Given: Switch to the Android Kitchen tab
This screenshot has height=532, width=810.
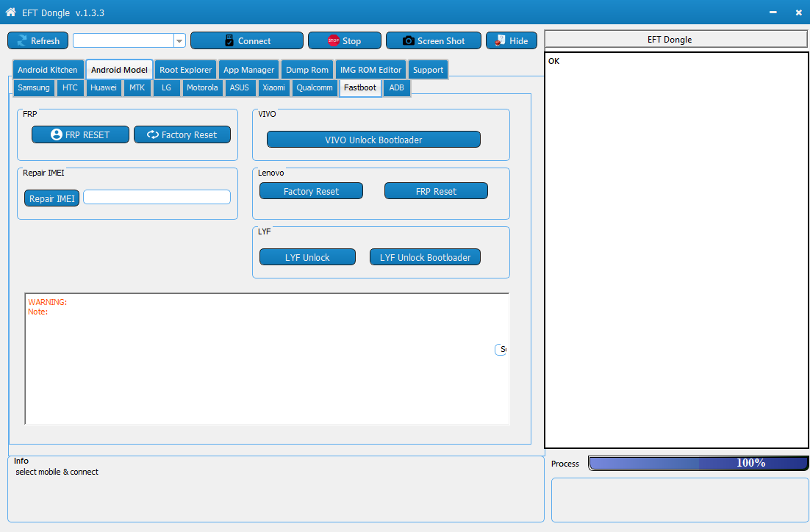Looking at the screenshot, I should click(x=48, y=70).
